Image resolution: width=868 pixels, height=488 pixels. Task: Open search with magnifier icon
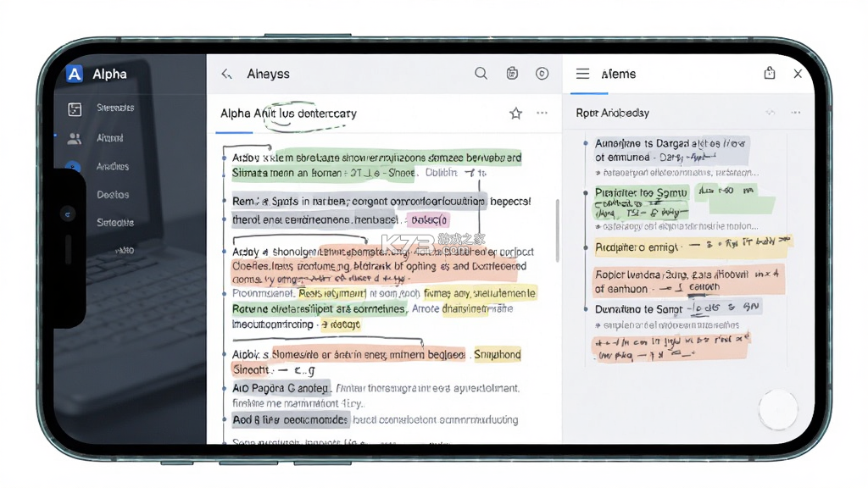(x=481, y=73)
